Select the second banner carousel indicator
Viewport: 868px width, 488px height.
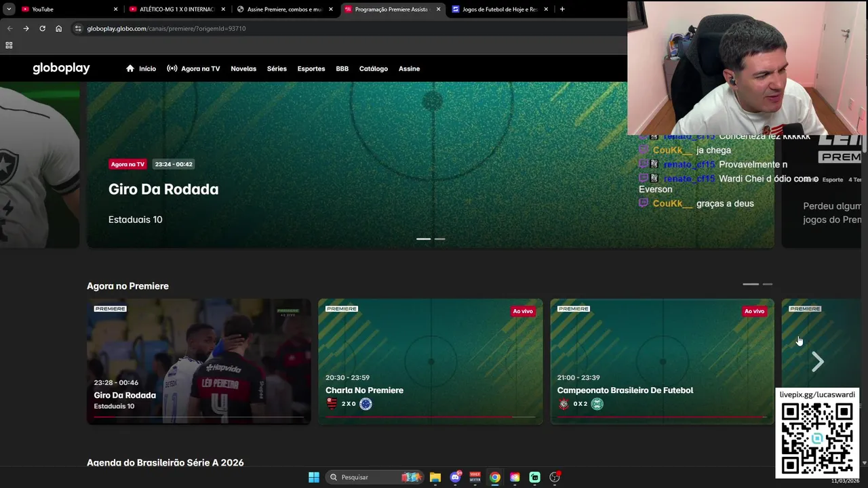[x=440, y=239]
